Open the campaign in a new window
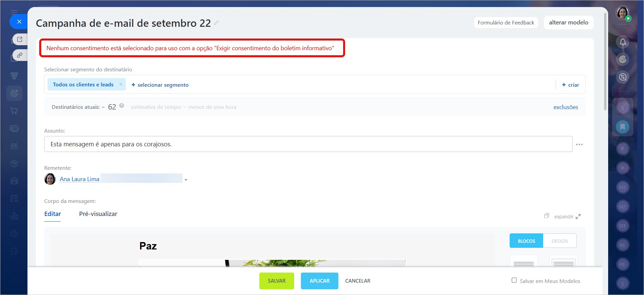 20,39
